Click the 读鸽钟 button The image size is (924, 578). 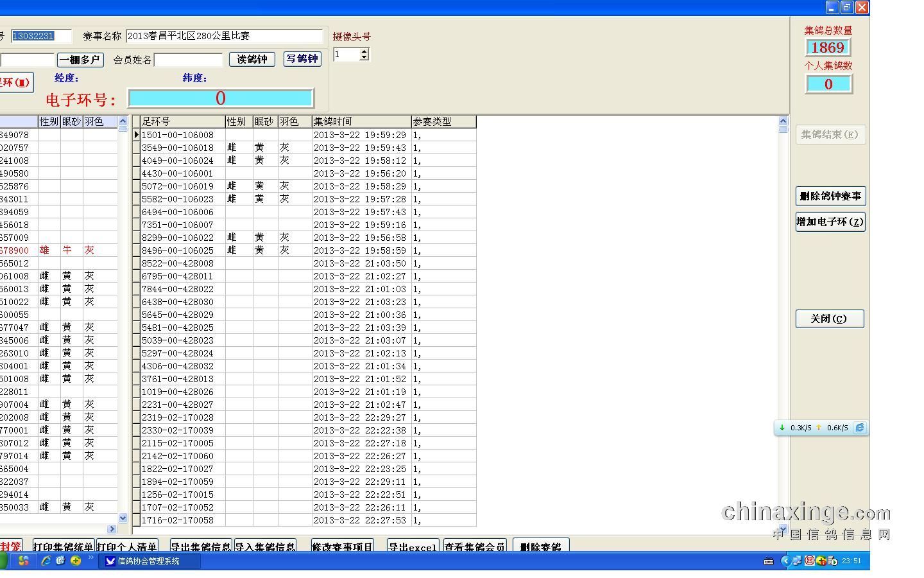[252, 59]
